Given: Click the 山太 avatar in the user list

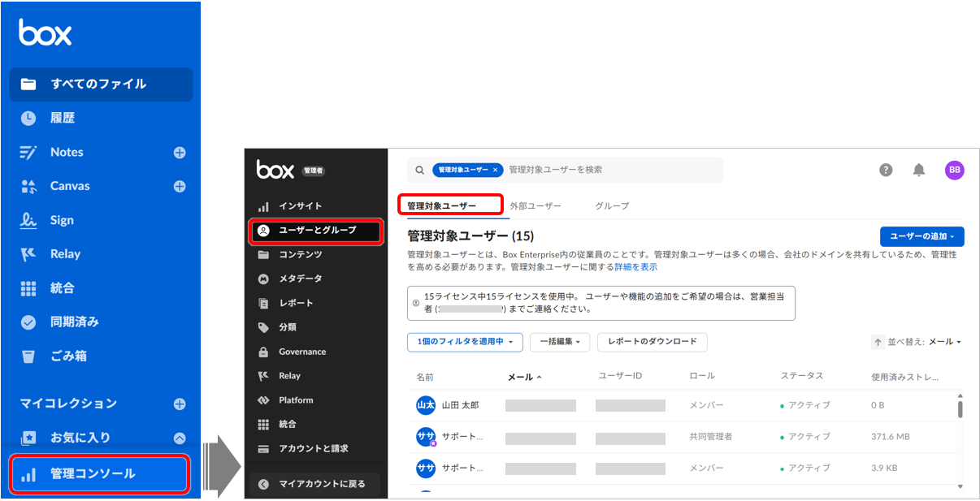Looking at the screenshot, I should pyautogui.click(x=426, y=405).
